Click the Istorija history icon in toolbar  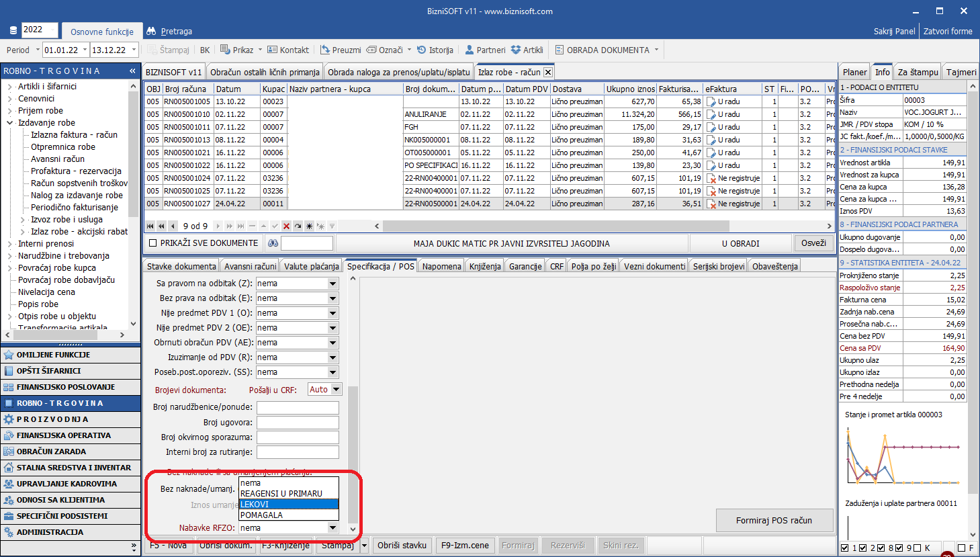422,50
